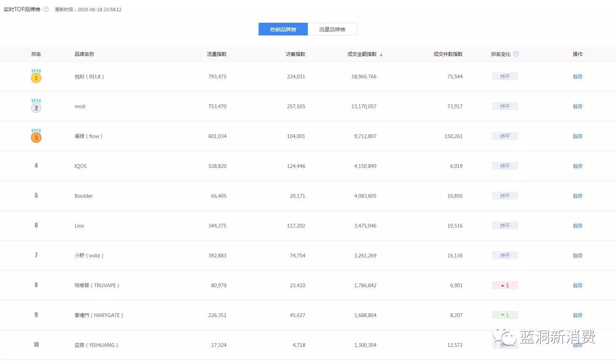Open 趋势 for Boulder row
This screenshot has height=364, width=616.
578,196
